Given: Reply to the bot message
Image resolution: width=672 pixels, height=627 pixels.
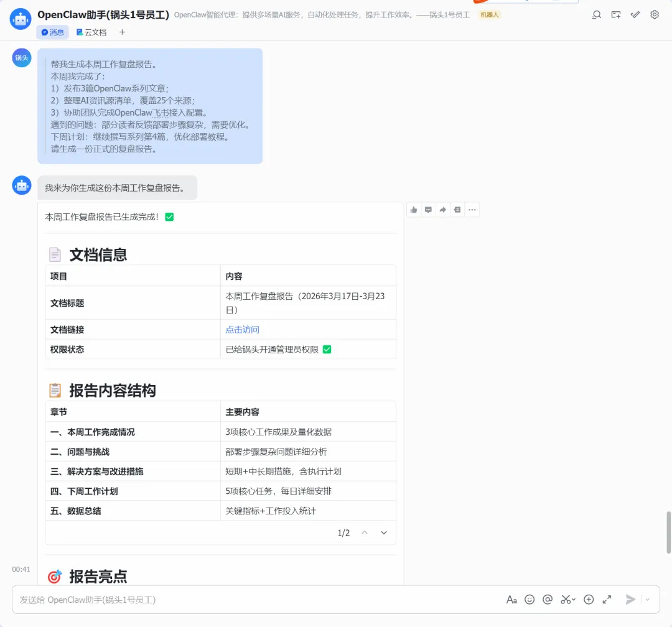Looking at the screenshot, I should coord(428,210).
